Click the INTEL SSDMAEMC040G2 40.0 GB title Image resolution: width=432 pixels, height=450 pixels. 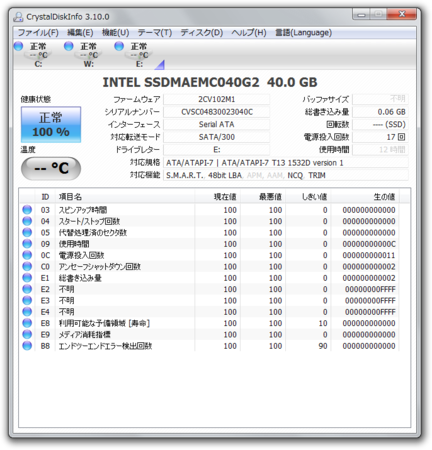[210, 82]
